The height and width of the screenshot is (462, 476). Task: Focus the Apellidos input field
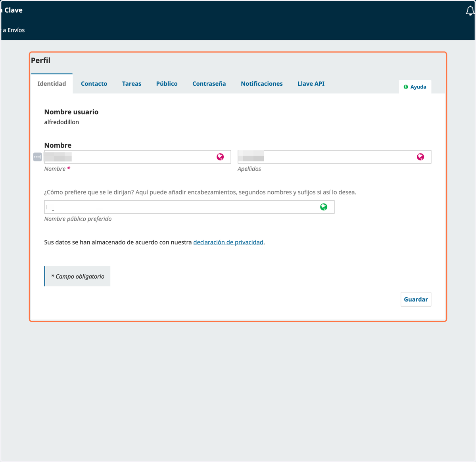334,157
